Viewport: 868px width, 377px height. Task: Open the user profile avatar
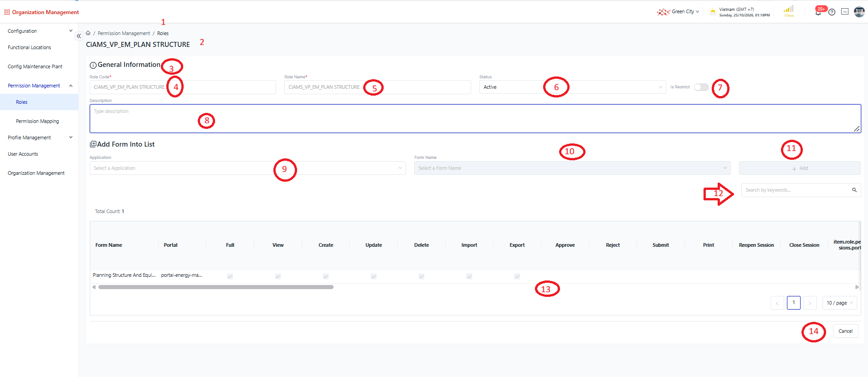coord(859,12)
